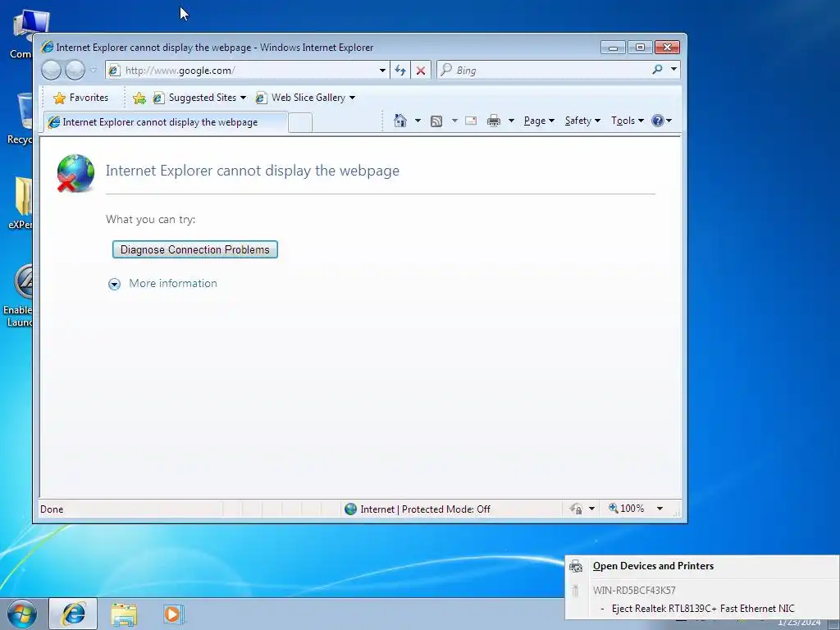Viewport: 840px width, 630px height.
Task: Click the Refresh page icon
Action: (400, 71)
